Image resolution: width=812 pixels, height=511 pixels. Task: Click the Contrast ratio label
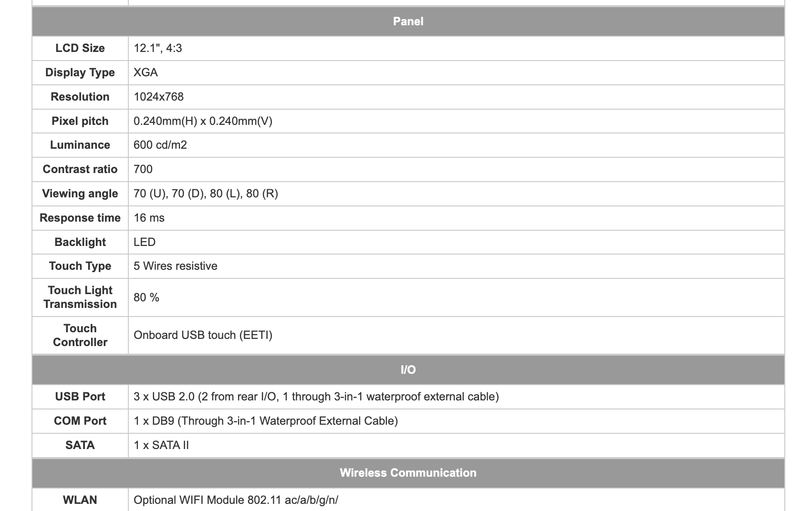pyautogui.click(x=80, y=169)
